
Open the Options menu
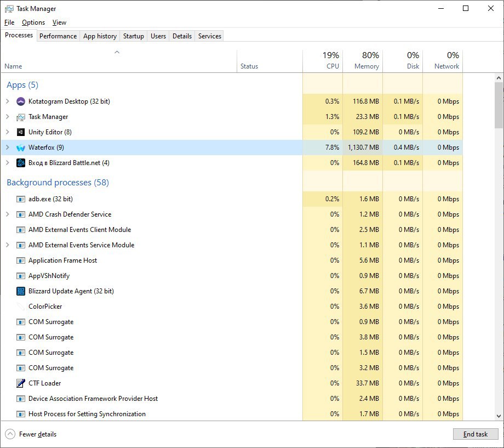click(x=33, y=22)
